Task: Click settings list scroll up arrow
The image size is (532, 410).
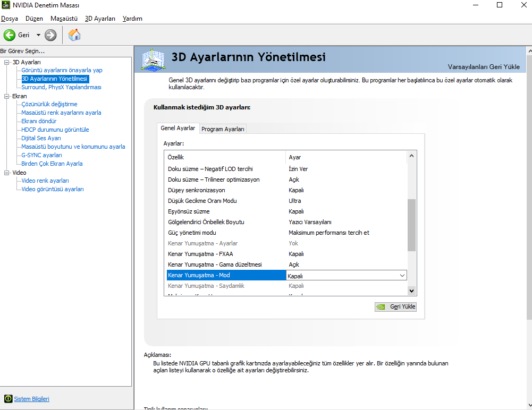Action: tap(411, 156)
